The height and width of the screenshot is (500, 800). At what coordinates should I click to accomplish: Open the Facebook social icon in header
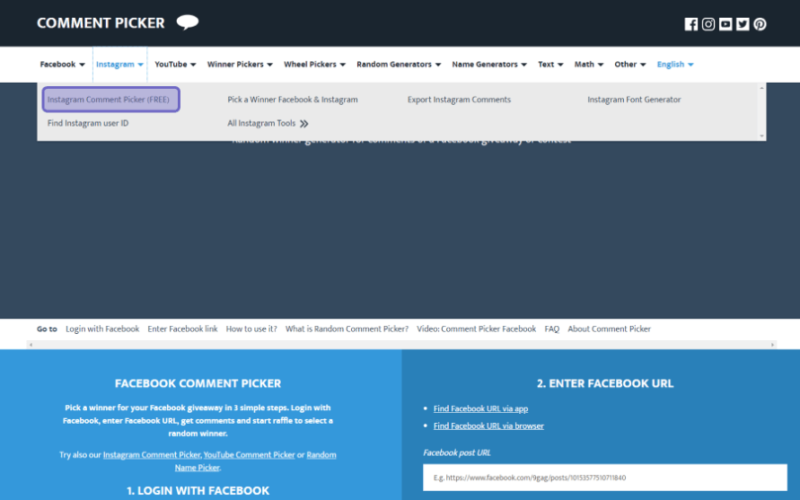[691, 24]
